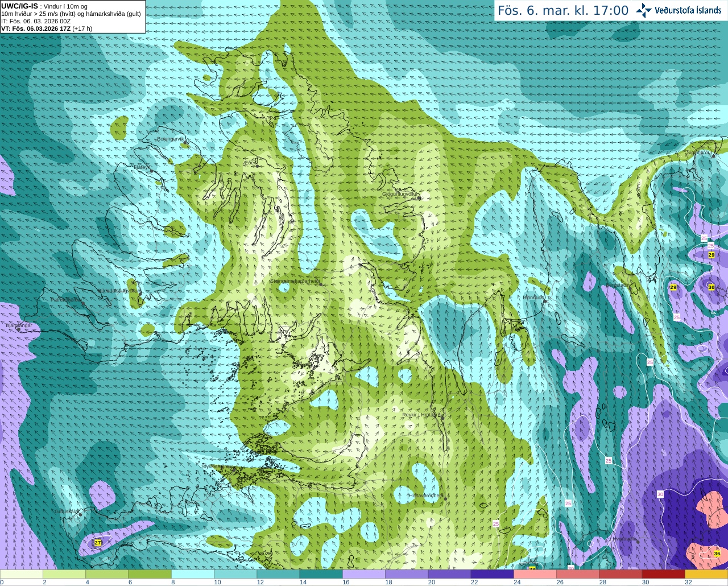Click the green 4–6 legend swatch
This screenshot has width=728, height=586.
pyautogui.click(x=107, y=573)
